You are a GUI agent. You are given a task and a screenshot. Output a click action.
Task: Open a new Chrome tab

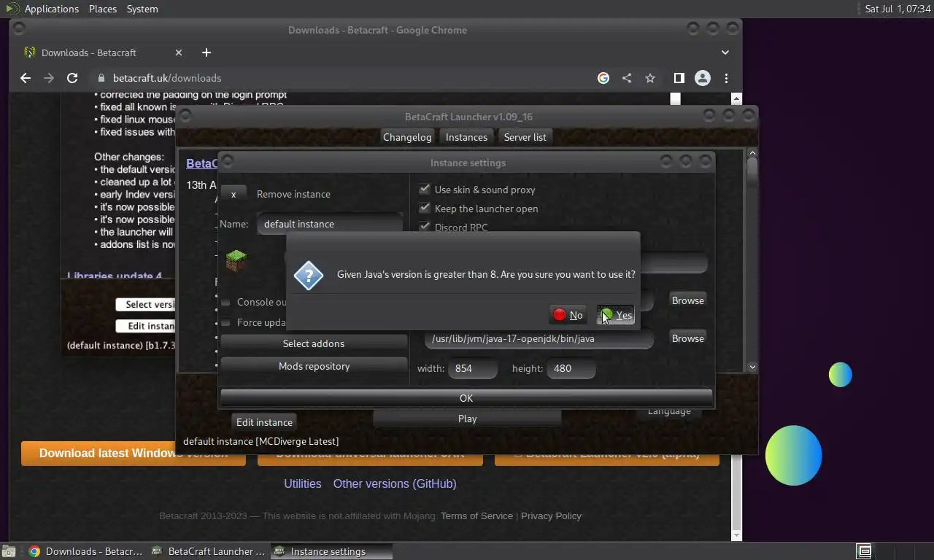(x=207, y=52)
